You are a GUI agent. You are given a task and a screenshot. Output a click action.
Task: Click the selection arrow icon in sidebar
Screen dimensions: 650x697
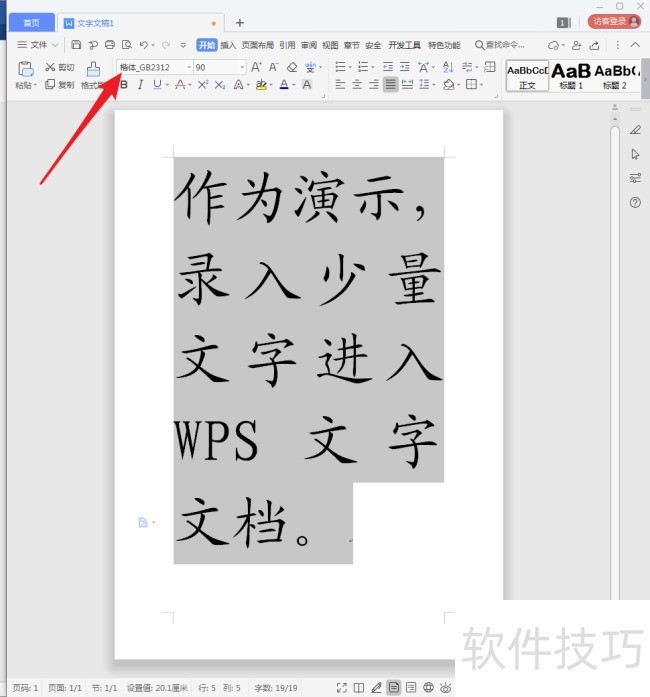635,154
